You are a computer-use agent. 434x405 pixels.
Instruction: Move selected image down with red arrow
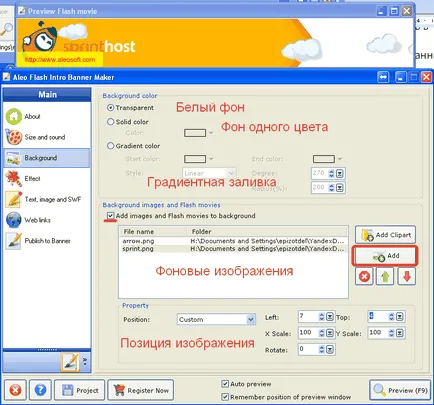[406, 276]
